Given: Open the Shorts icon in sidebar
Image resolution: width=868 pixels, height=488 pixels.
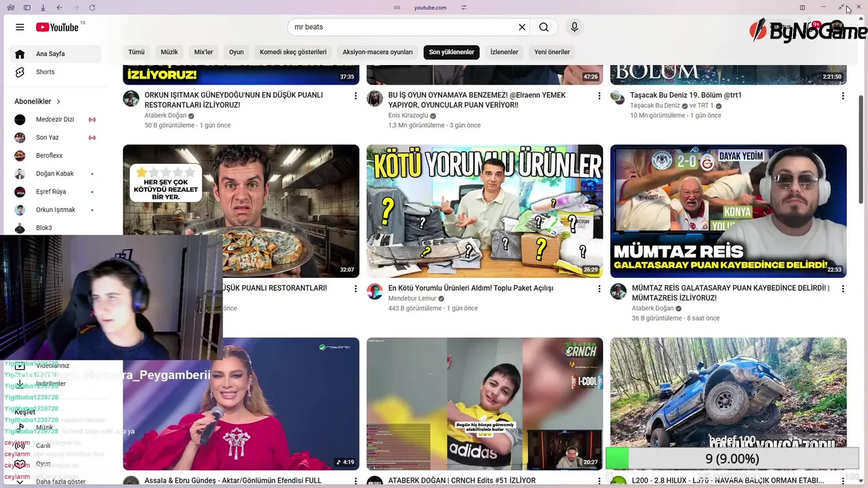Looking at the screenshot, I should coord(20,72).
